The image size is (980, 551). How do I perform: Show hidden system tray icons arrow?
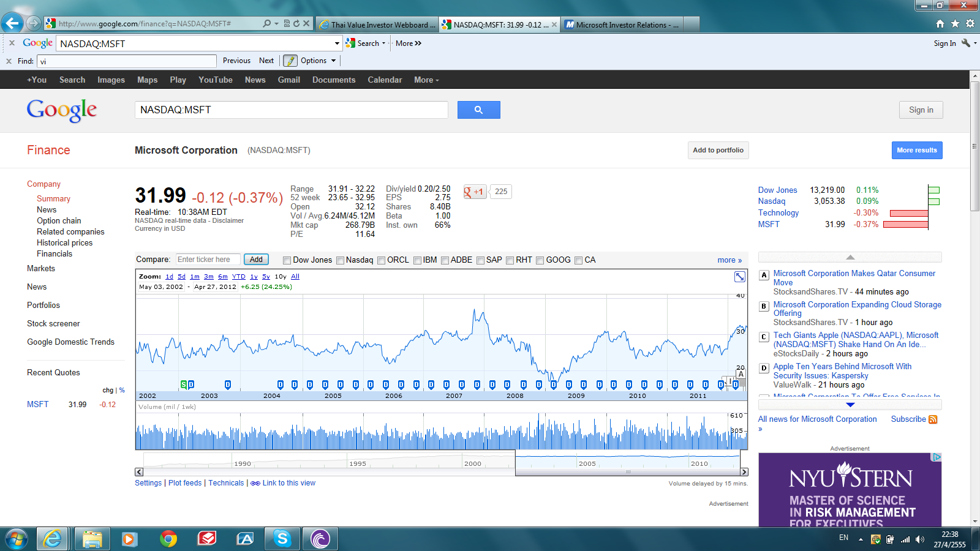[861, 539]
